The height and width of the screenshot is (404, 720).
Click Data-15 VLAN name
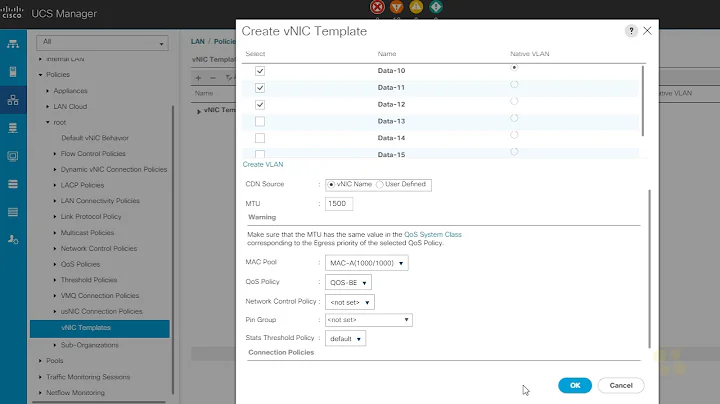[391, 155]
